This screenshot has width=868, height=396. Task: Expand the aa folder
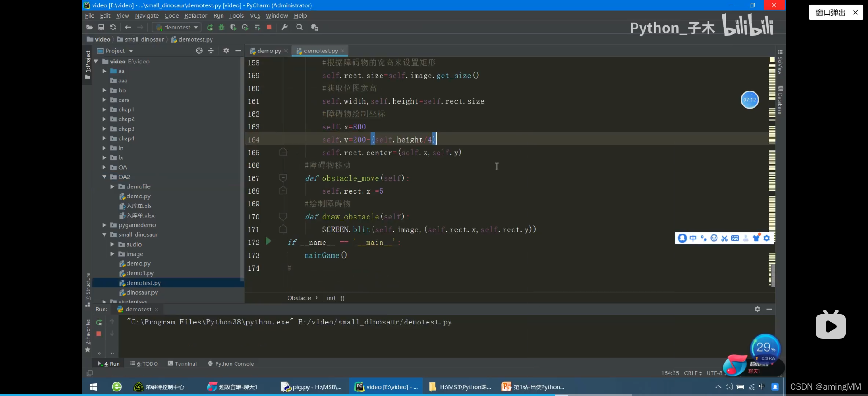pos(104,71)
